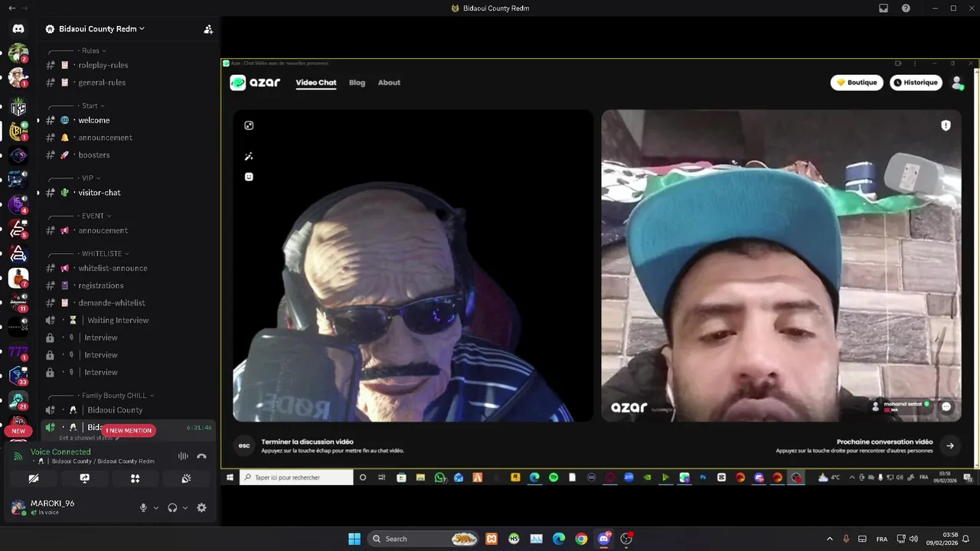Skip to next video conversation with arrow

(x=950, y=445)
